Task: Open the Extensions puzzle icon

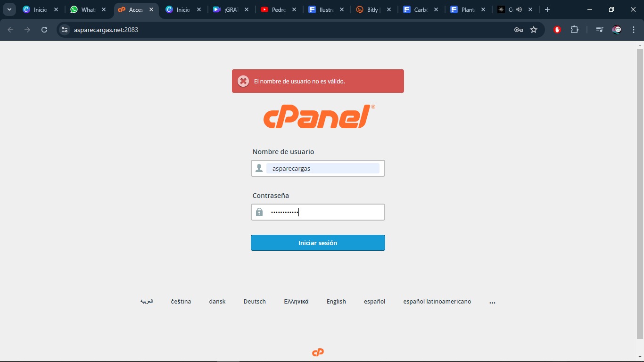Action: point(574,30)
